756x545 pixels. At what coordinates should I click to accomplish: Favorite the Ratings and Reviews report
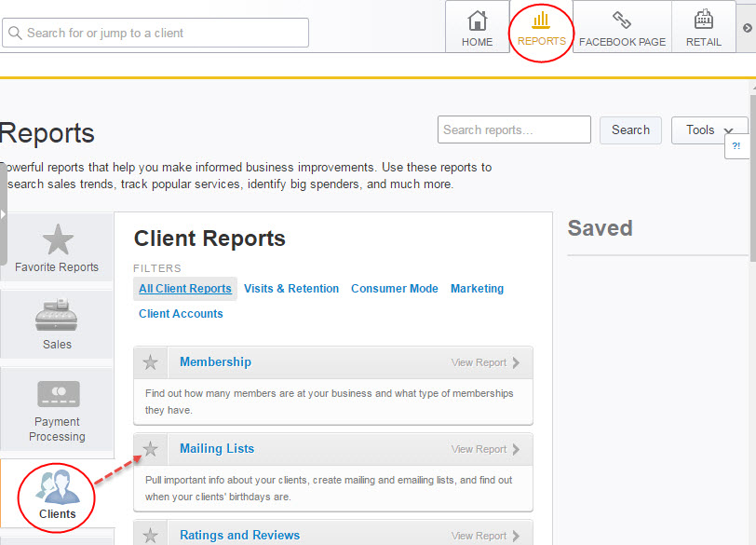click(151, 534)
